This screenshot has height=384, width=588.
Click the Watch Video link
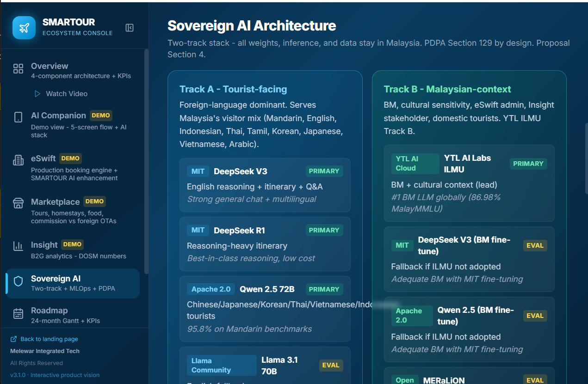(x=67, y=94)
